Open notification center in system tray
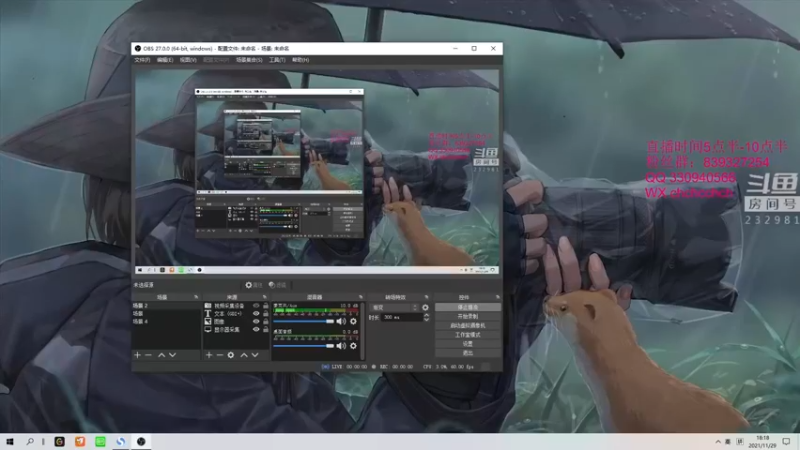The image size is (800, 450). click(x=786, y=442)
